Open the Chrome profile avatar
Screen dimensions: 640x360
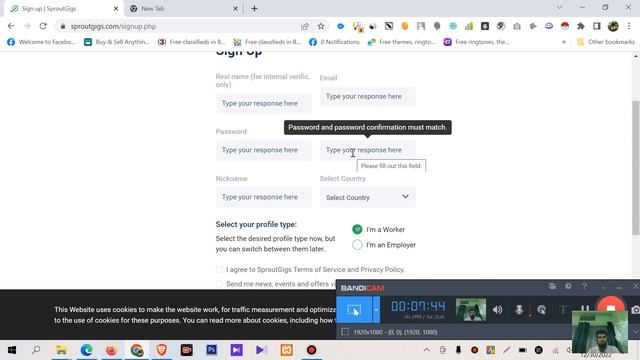tap(613, 26)
